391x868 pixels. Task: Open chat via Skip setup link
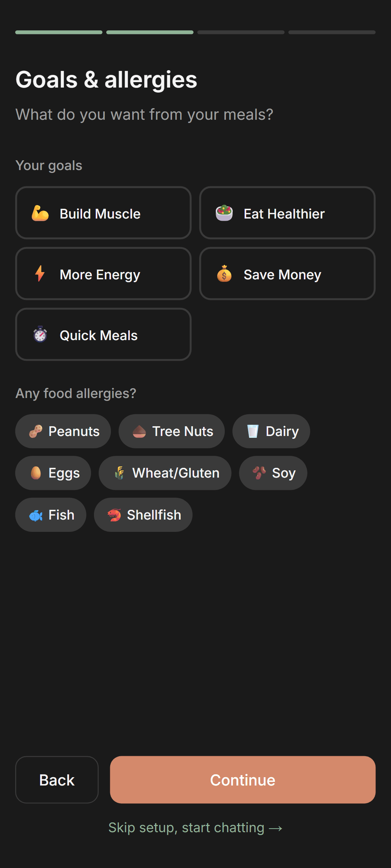pyautogui.click(x=195, y=827)
